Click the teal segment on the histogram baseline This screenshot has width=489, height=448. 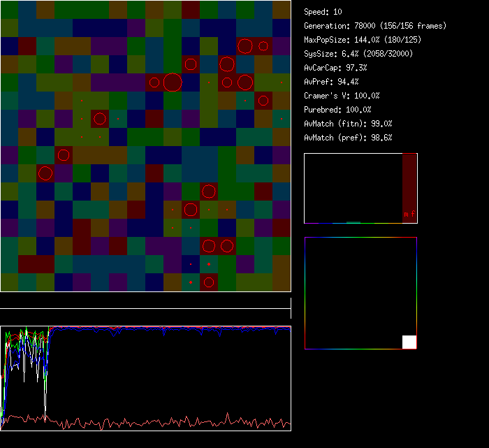pos(353,222)
